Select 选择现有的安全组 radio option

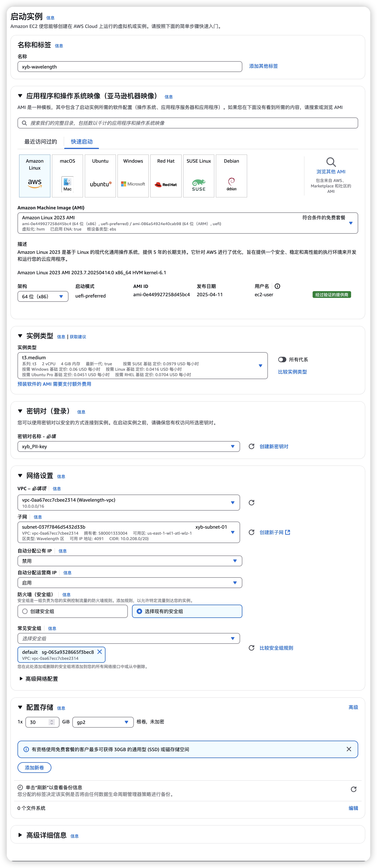[139, 611]
